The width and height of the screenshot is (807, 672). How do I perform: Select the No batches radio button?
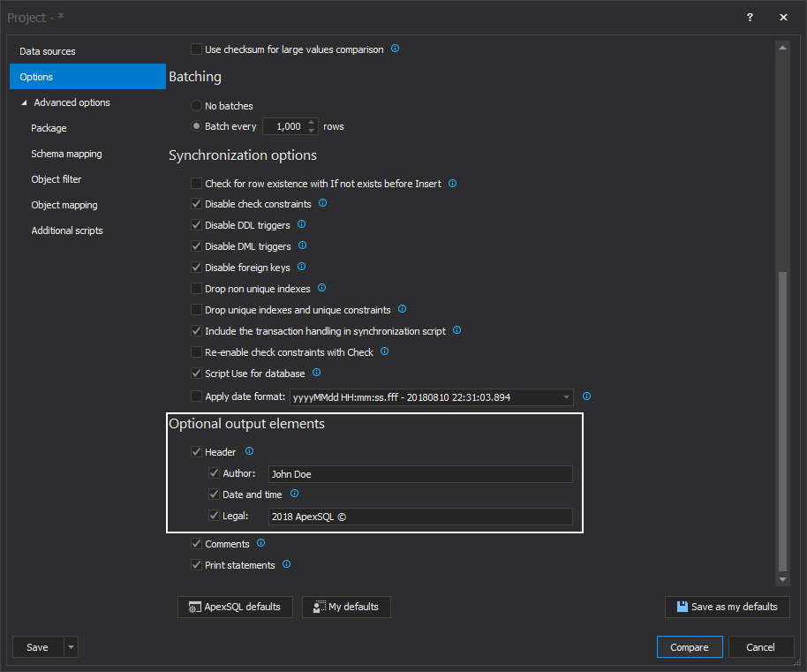click(x=197, y=106)
